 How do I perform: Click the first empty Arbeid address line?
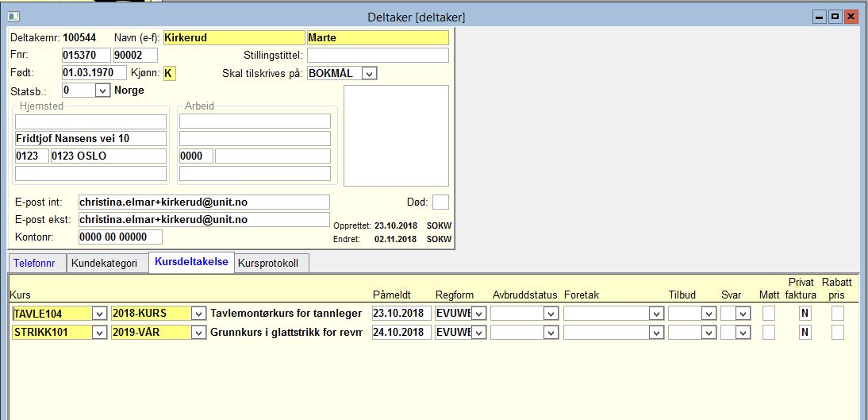255,121
